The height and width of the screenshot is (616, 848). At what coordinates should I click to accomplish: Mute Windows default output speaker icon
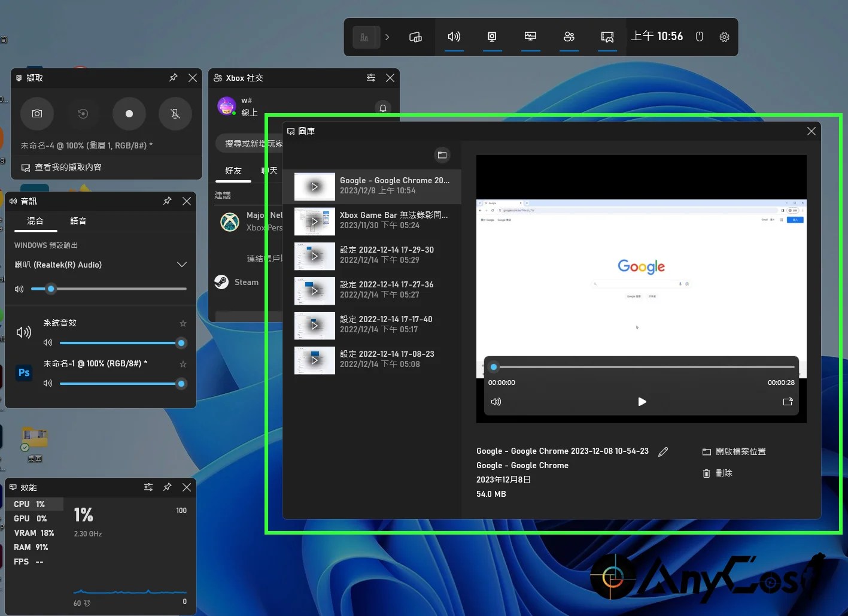(x=19, y=289)
